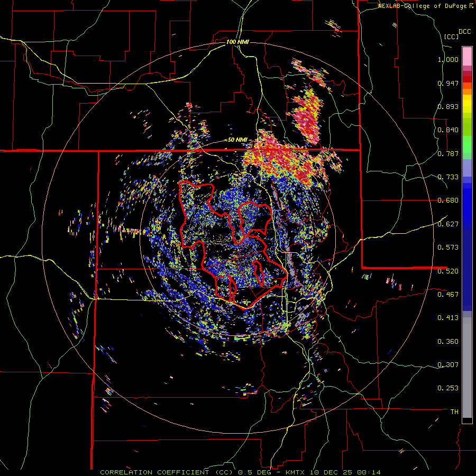The image size is (476, 476).
Task: Click the CORRELATION COEFFICIENT (CC) caption text
Action: pyautogui.click(x=167, y=472)
